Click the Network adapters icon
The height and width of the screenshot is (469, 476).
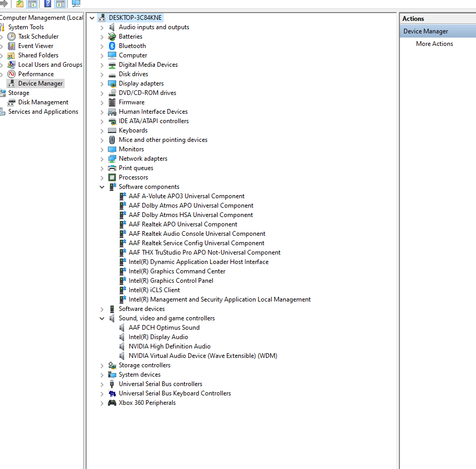(x=112, y=159)
